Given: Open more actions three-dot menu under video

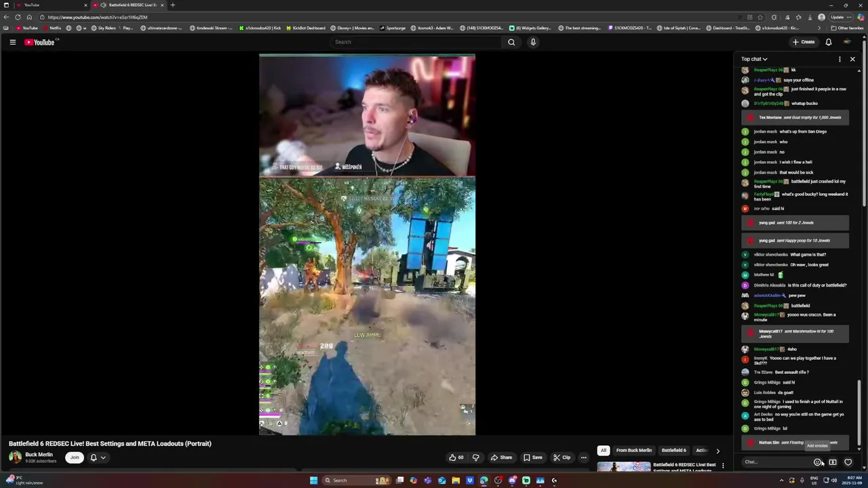Looking at the screenshot, I should pos(583,457).
